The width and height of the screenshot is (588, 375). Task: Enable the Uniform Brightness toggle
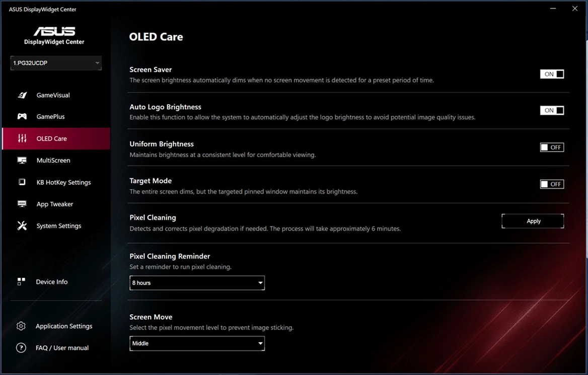tap(552, 147)
